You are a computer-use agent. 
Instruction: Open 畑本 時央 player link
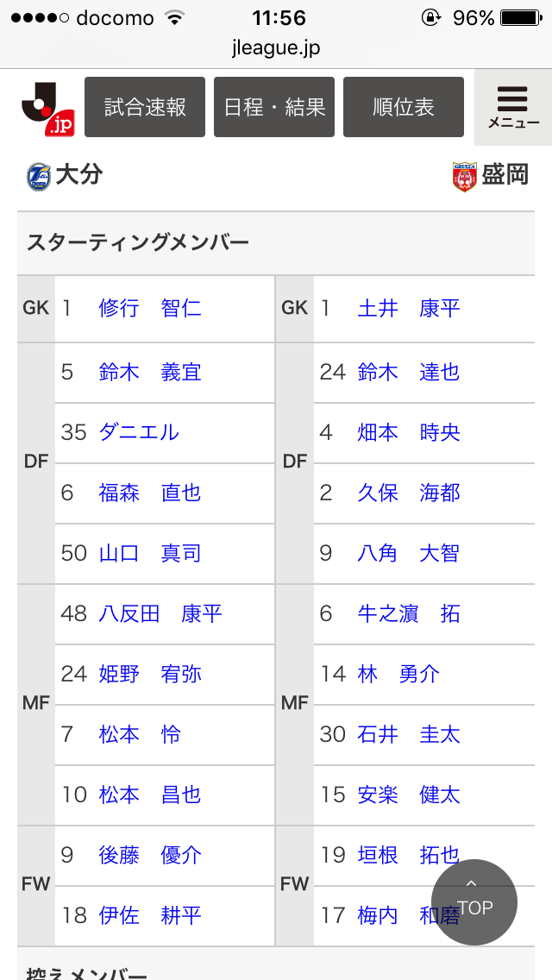click(409, 432)
